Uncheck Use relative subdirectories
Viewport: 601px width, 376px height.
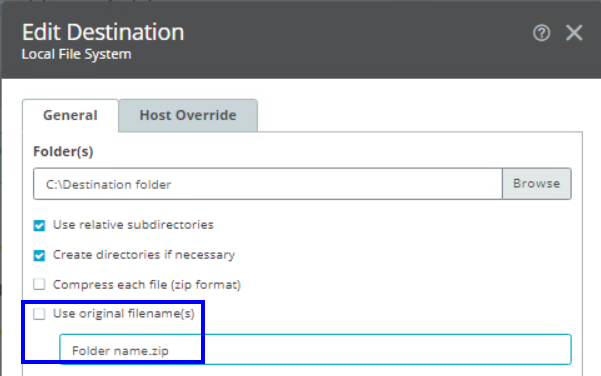coord(39,225)
